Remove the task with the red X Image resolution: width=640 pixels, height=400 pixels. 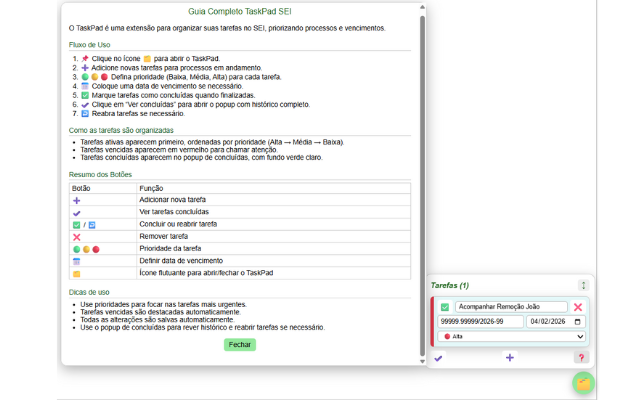578,307
